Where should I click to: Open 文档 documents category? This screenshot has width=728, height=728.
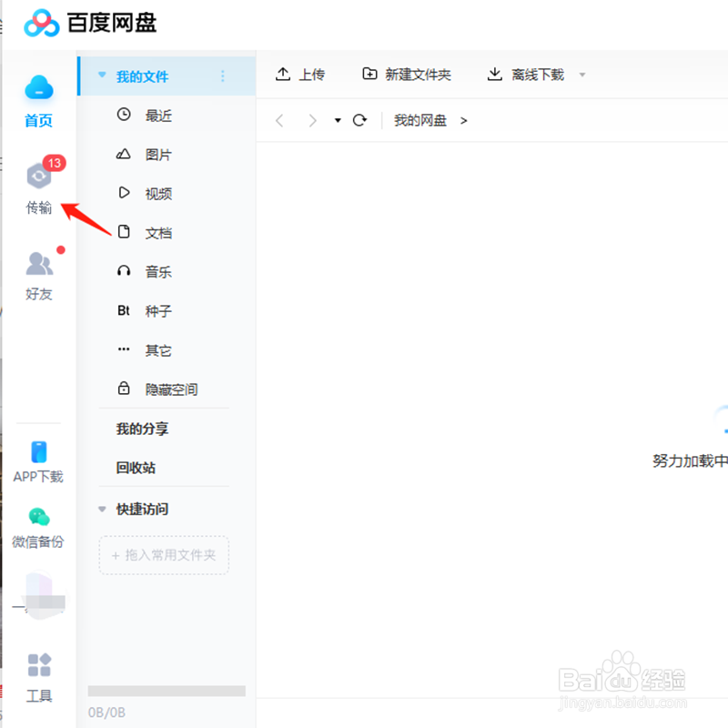pos(158,233)
